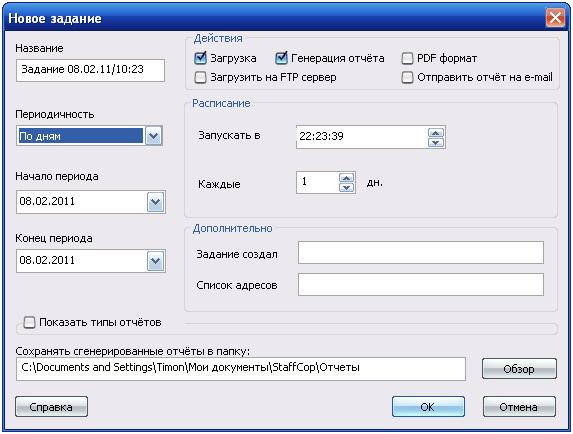
Task: Decrease the Запускать в time with down arrow
Action: 436,142
